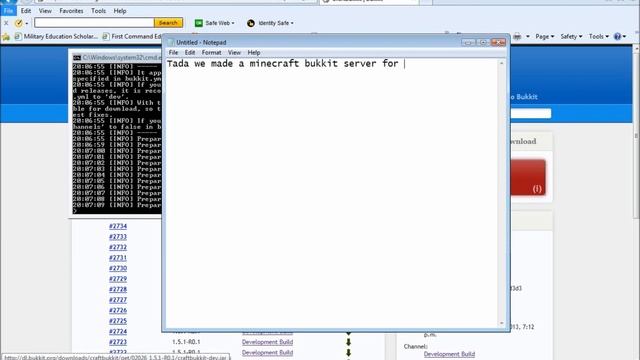Click download arrow icon in #2723 row
The height and width of the screenshot is (360, 640).
pyautogui.click(x=349, y=342)
